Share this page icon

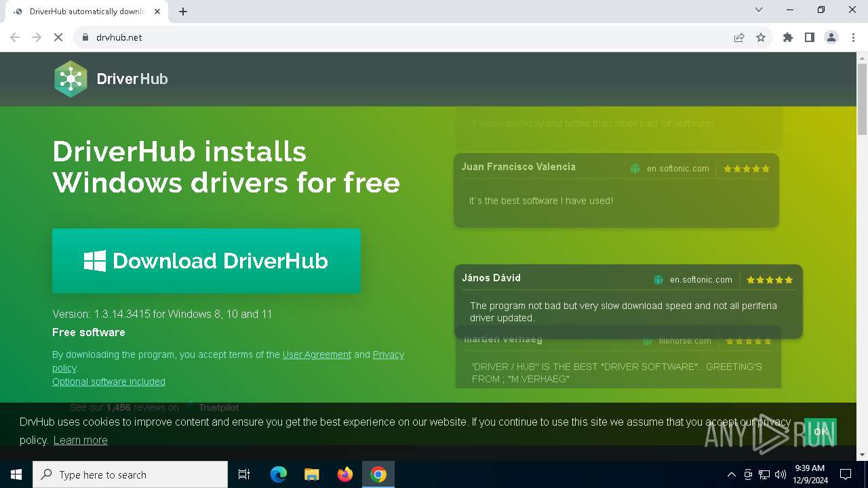point(739,37)
